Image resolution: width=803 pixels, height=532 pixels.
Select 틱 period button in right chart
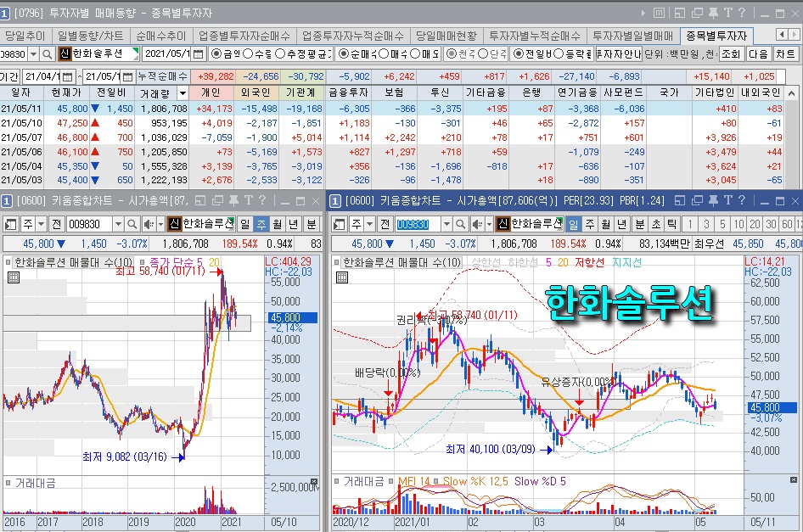[x=672, y=224]
